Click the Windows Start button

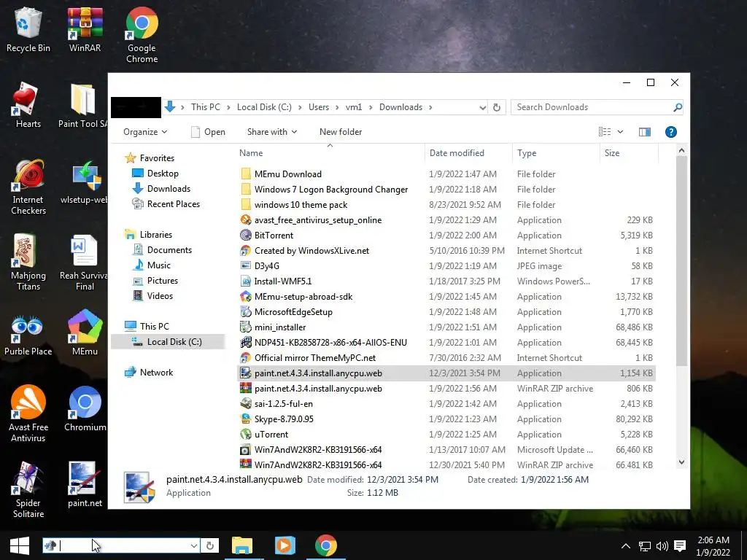pyautogui.click(x=20, y=545)
